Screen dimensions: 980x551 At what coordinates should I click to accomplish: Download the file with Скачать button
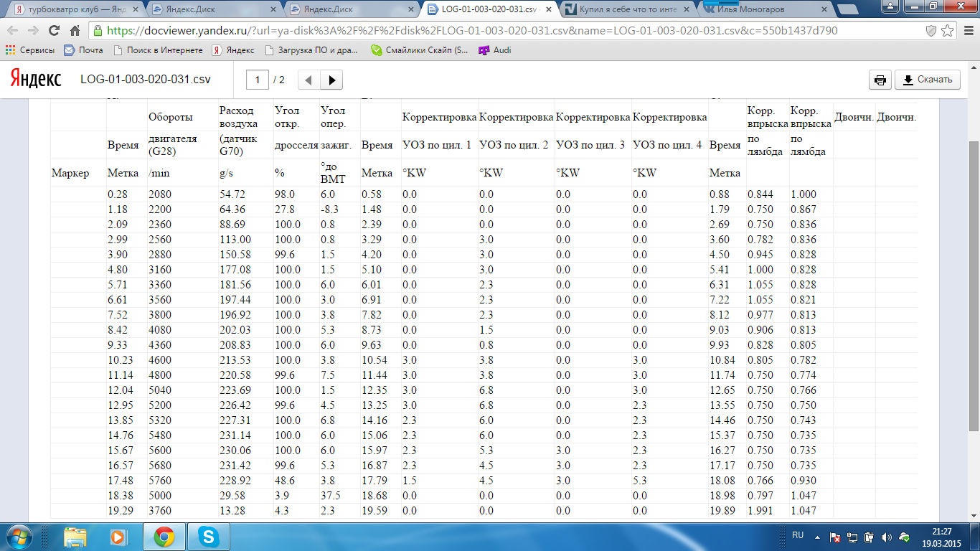(927, 80)
